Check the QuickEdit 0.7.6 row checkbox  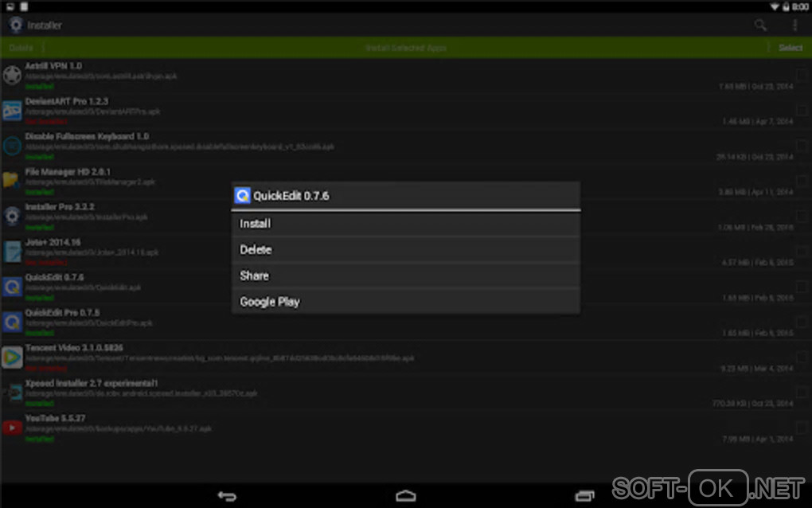(x=802, y=287)
